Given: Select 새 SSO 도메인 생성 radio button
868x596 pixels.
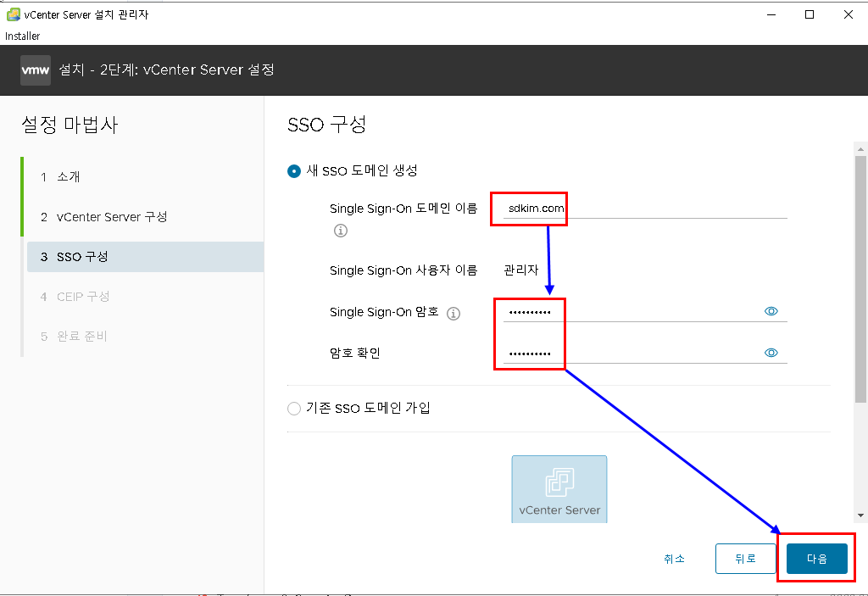Looking at the screenshot, I should pos(294,171).
